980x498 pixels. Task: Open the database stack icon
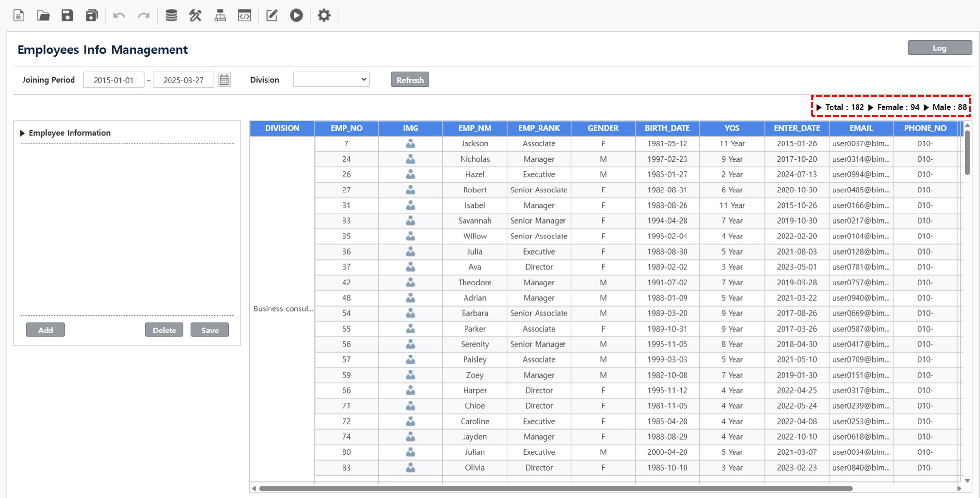171,15
